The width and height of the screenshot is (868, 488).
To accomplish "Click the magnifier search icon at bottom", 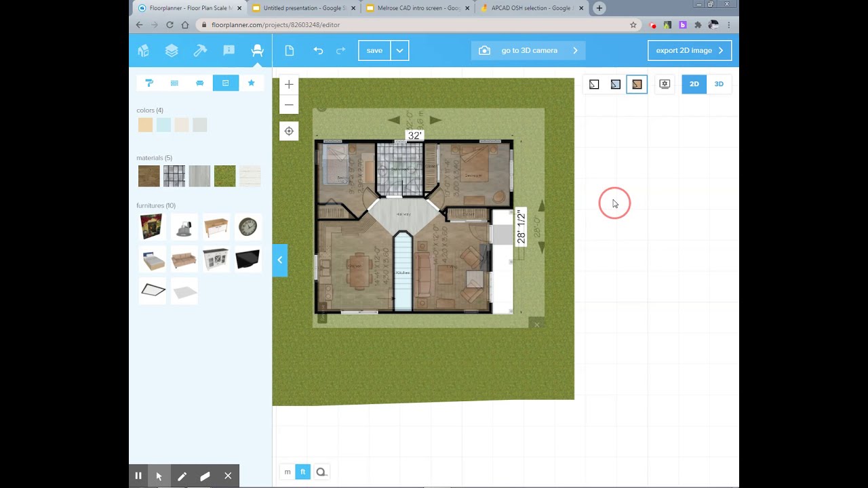I will pos(321,472).
